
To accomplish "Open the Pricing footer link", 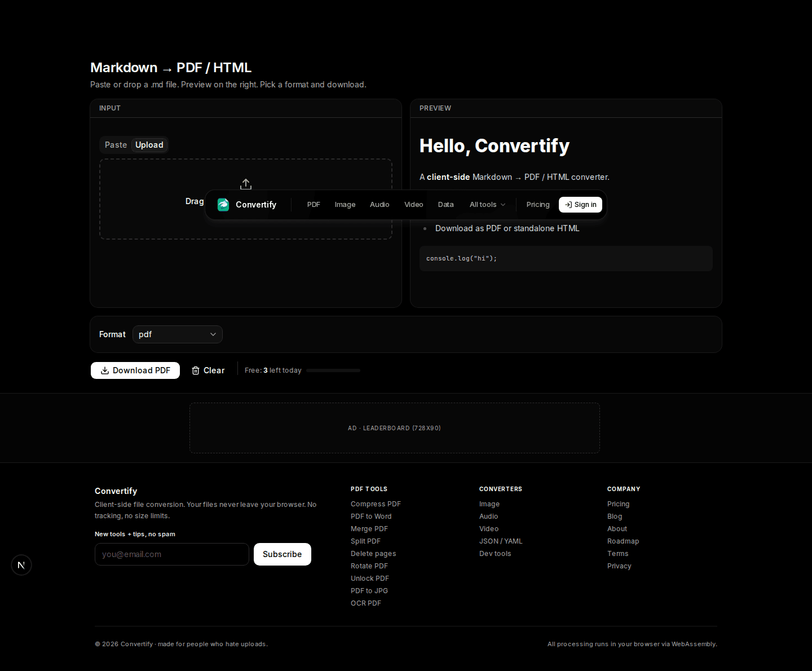I will (x=619, y=504).
